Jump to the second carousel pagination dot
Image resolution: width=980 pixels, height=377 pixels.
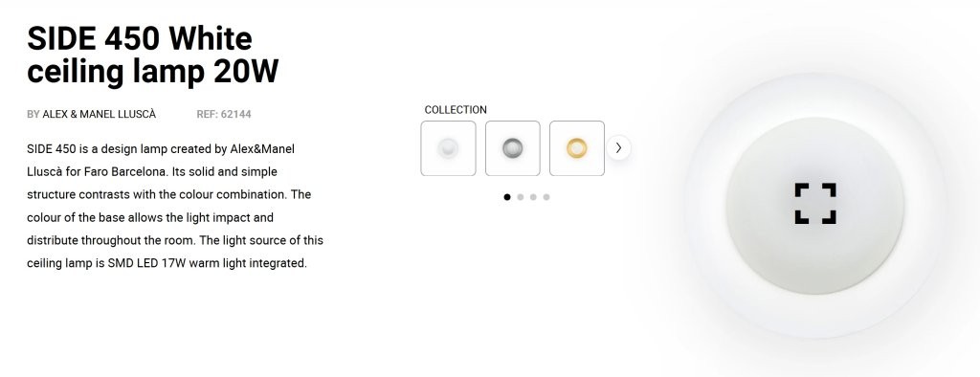[x=520, y=197]
